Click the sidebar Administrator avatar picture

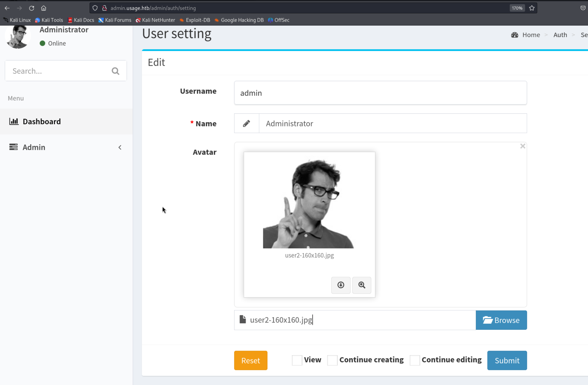tap(17, 37)
